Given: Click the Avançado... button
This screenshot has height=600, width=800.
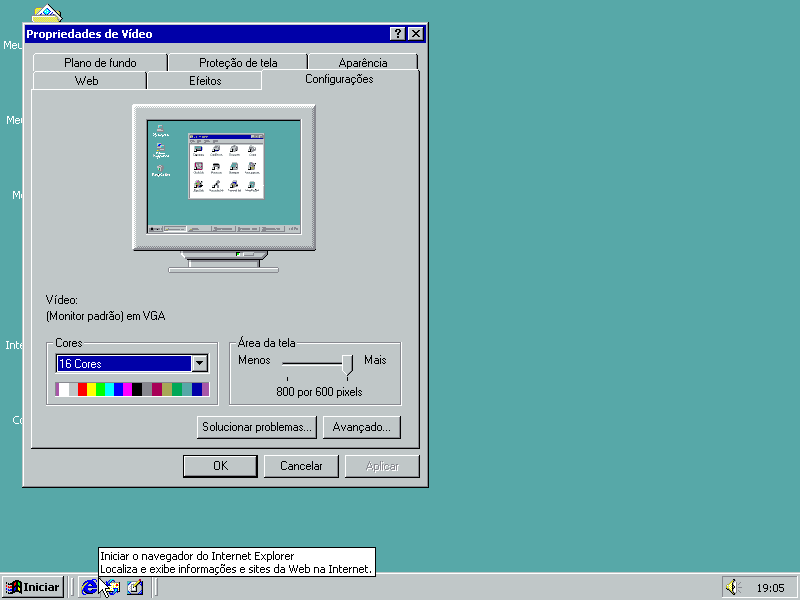Looking at the screenshot, I should tap(361, 427).
